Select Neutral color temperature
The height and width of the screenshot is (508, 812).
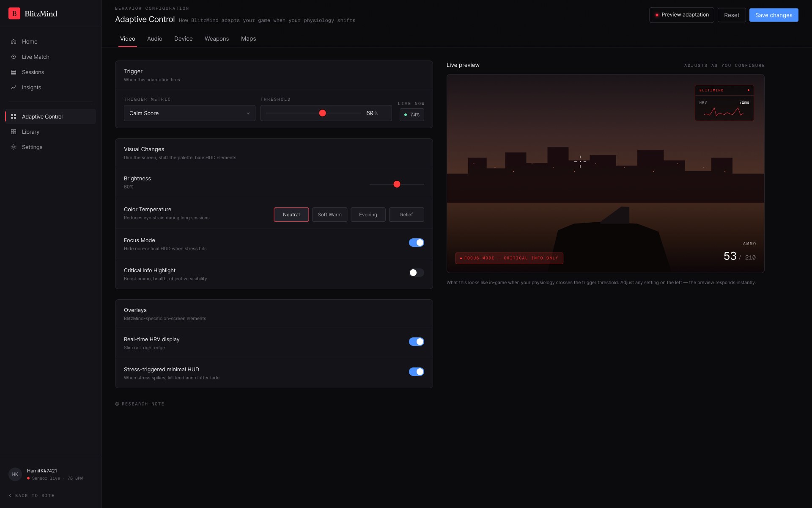(291, 215)
